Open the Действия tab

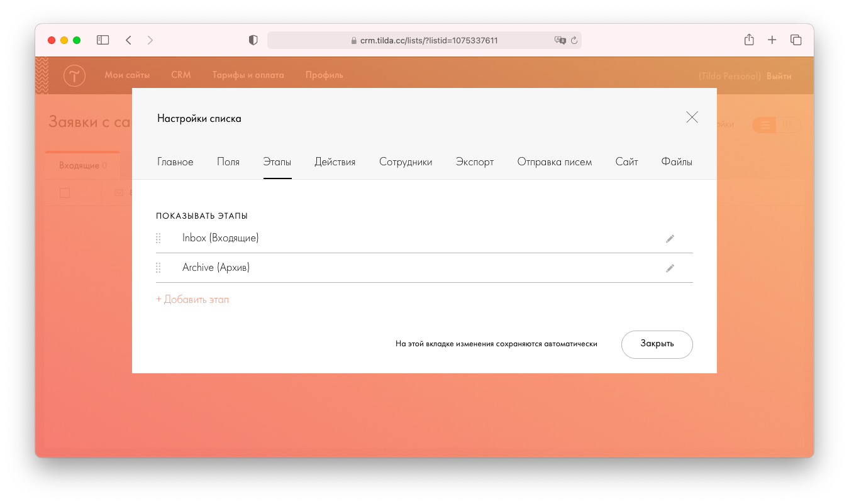pyautogui.click(x=335, y=162)
